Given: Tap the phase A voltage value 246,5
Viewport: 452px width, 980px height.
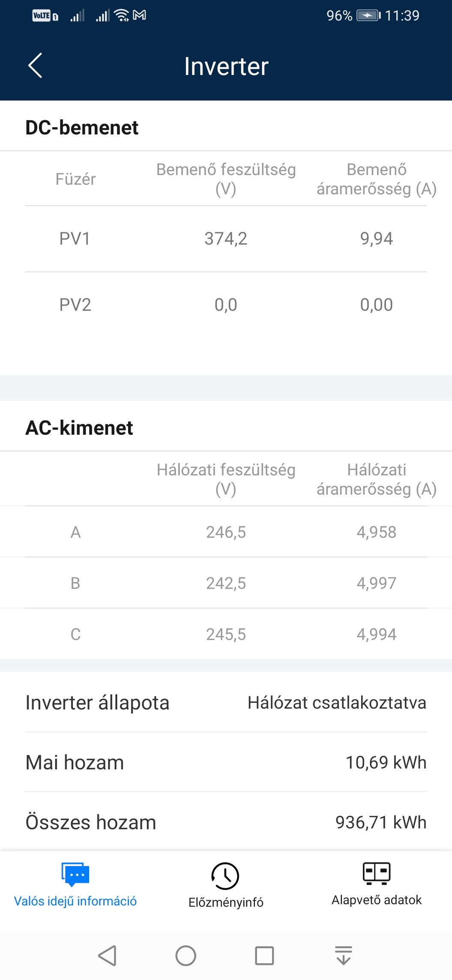Looking at the screenshot, I should pyautogui.click(x=226, y=532).
